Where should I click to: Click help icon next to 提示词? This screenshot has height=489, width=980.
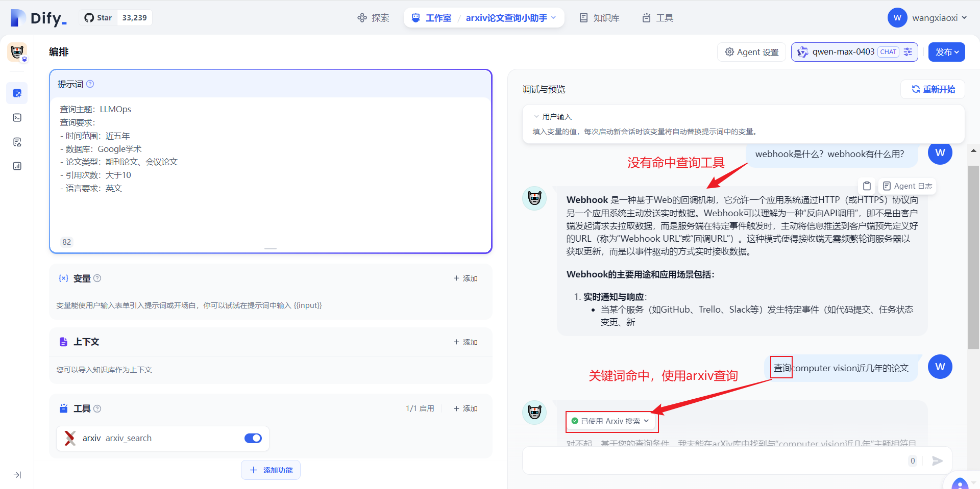pyautogui.click(x=90, y=84)
